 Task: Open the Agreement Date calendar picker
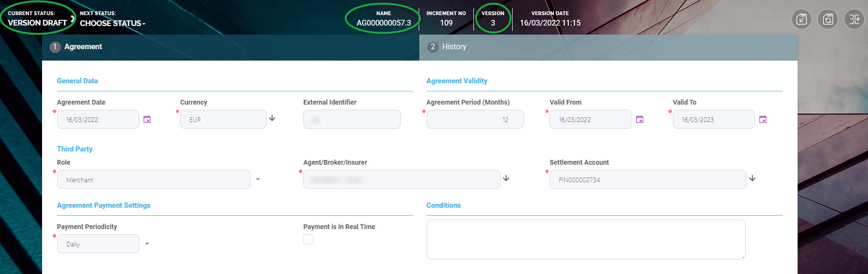point(147,119)
